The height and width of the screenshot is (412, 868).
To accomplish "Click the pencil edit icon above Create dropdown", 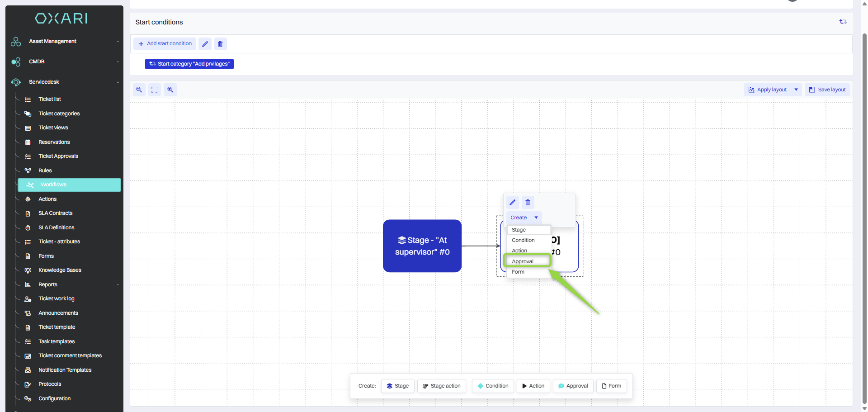I will [513, 202].
